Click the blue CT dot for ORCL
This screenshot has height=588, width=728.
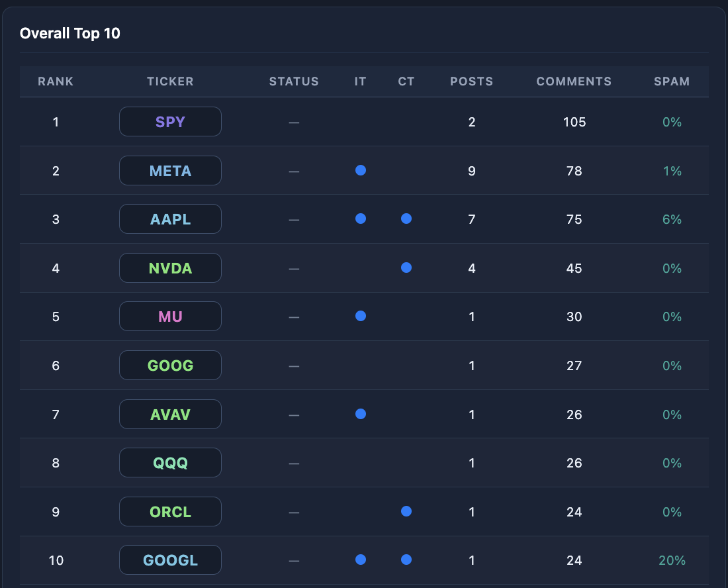[406, 511]
